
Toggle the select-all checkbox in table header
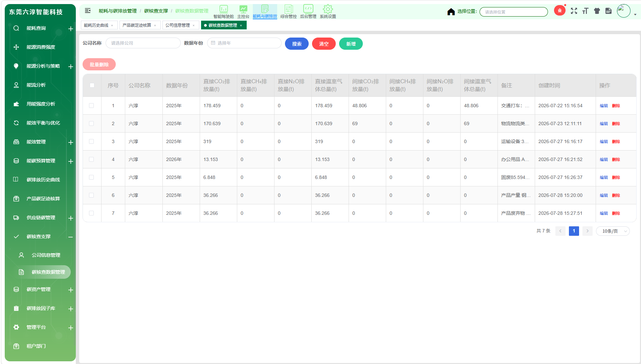coord(92,85)
